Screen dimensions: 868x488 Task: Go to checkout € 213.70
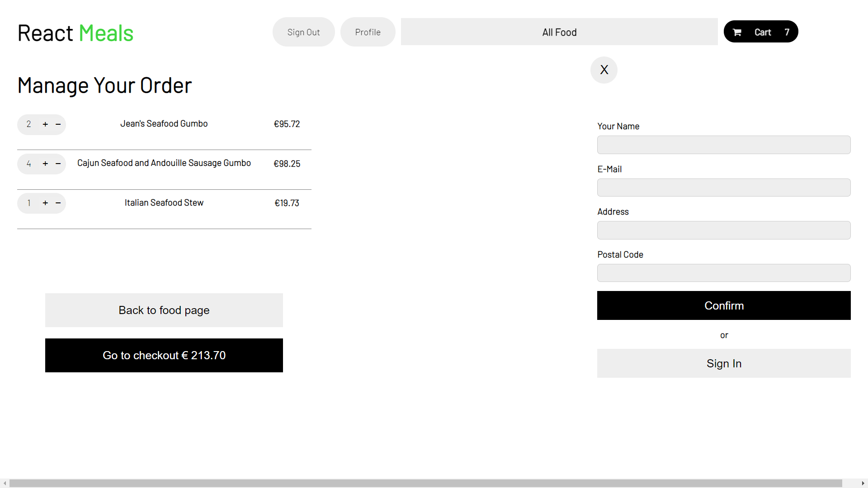[x=164, y=355]
